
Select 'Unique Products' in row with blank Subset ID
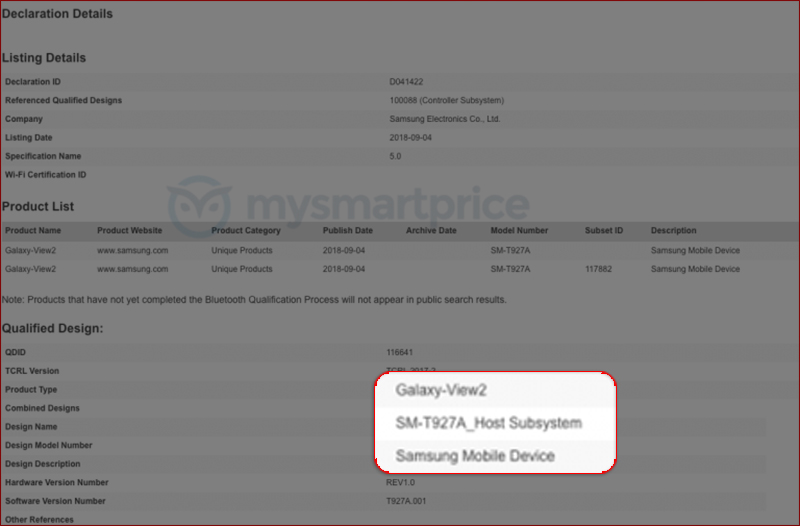click(x=242, y=251)
